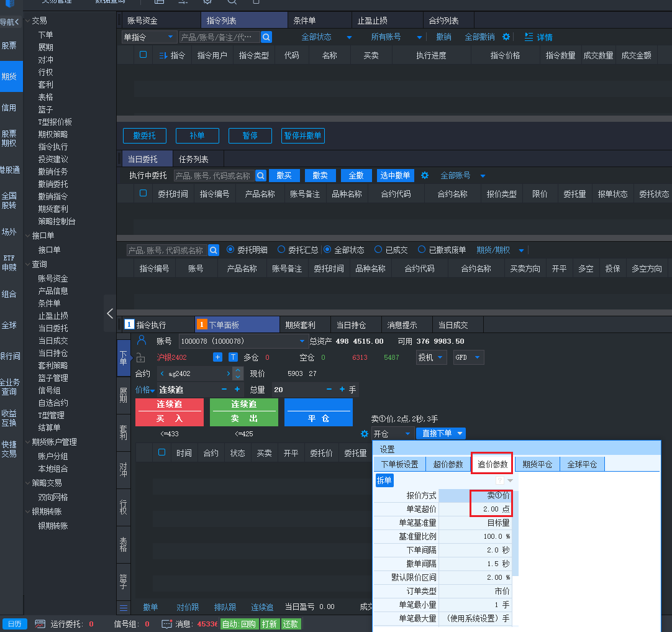Click the search icon beside 产品/账号 filter

266,37
